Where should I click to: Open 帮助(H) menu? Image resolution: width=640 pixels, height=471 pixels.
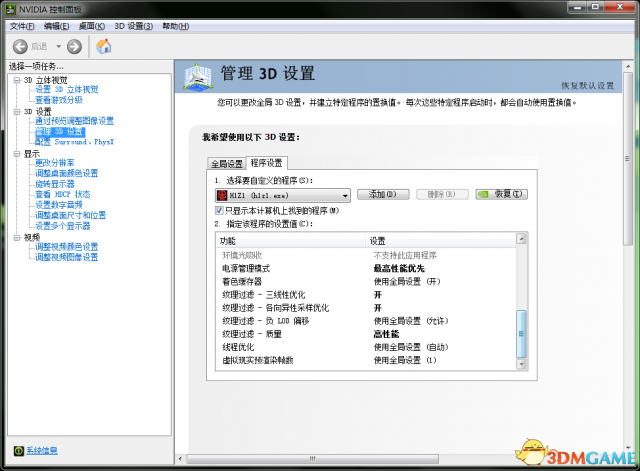pos(176,26)
